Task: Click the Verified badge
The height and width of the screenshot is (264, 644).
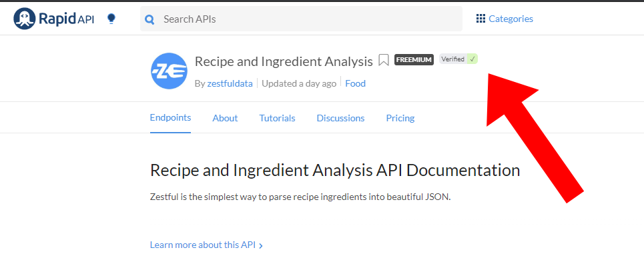Action: pyautogui.click(x=458, y=59)
